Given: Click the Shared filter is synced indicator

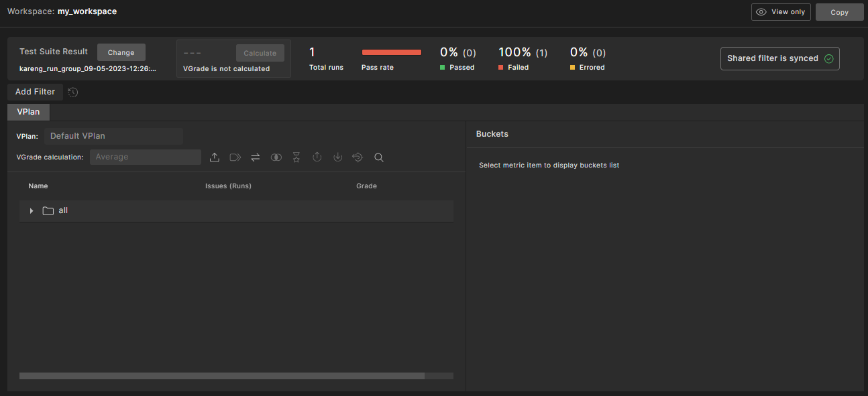Looking at the screenshot, I should (x=779, y=58).
